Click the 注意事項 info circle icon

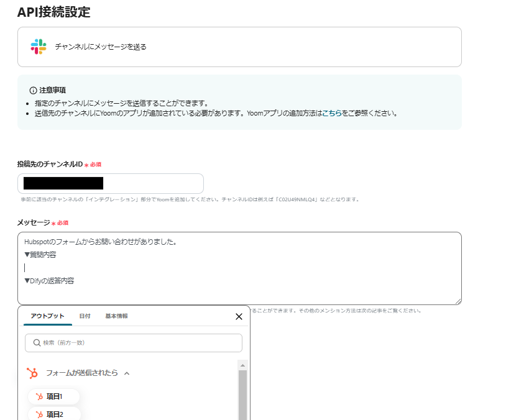pos(34,90)
